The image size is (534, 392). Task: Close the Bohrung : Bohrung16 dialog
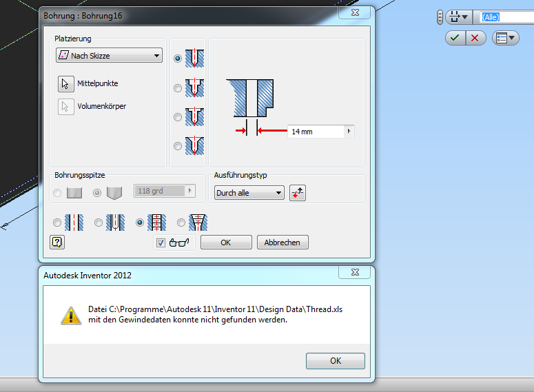(x=355, y=12)
